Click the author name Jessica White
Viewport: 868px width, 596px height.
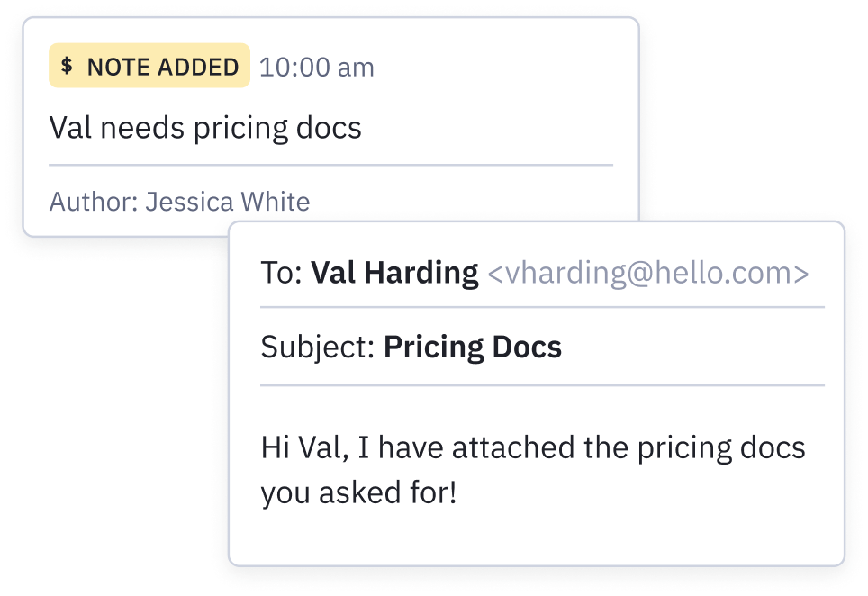coord(228,202)
